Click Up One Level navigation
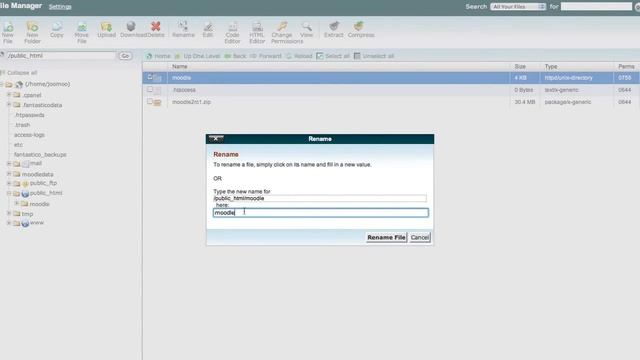The image size is (640, 360). 198,56
